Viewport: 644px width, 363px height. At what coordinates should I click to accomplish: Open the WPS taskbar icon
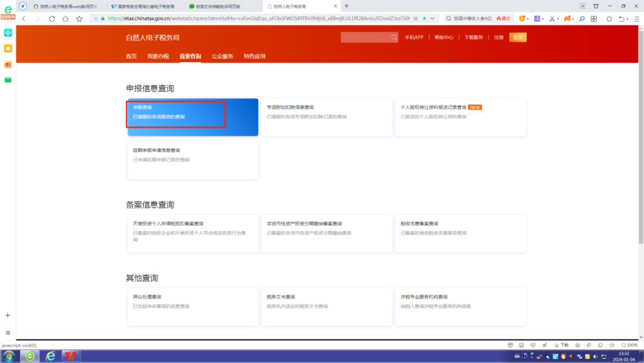tap(70, 356)
